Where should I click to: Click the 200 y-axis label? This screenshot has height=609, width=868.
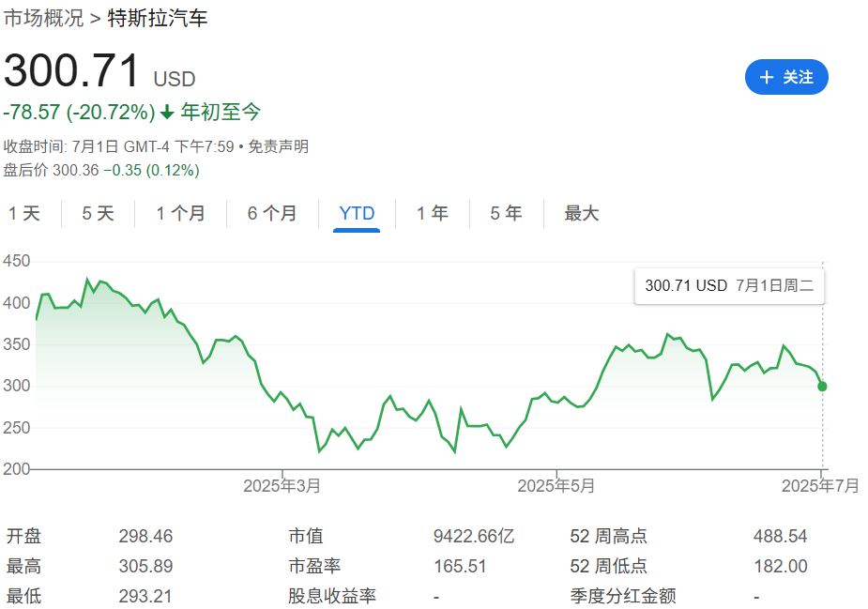17,469
